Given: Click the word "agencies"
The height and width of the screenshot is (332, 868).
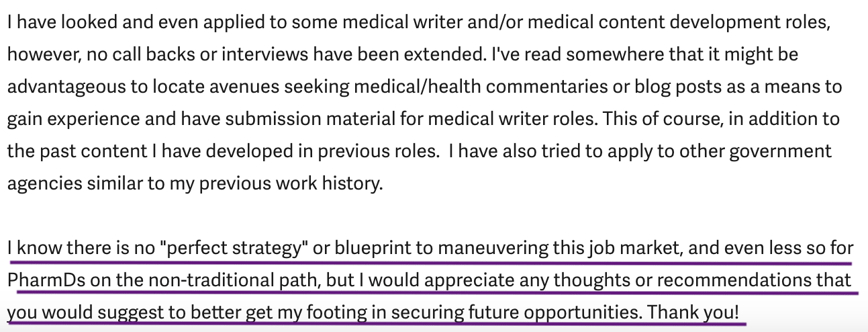Looking at the screenshot, I should pyautogui.click(x=46, y=183).
